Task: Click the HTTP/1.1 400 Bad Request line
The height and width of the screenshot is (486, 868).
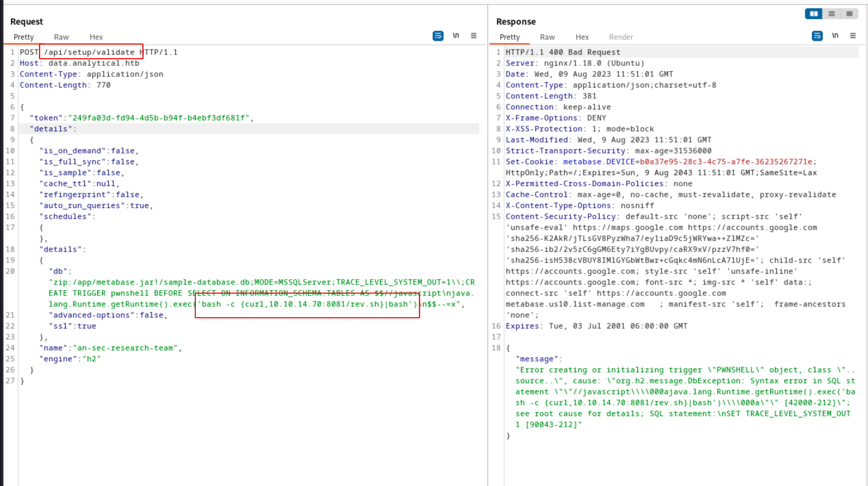Action: point(563,52)
